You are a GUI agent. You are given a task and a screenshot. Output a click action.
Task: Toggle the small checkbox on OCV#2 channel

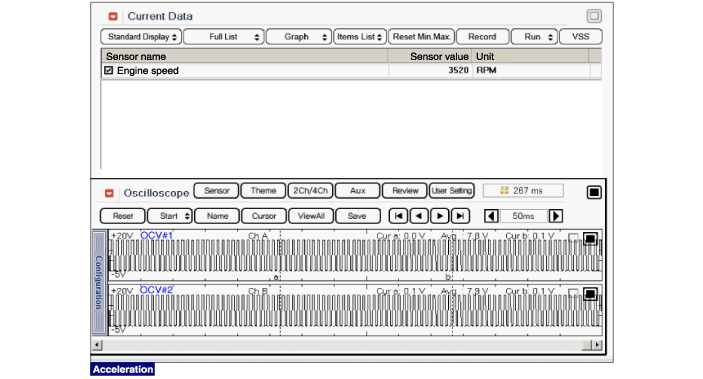click(573, 292)
